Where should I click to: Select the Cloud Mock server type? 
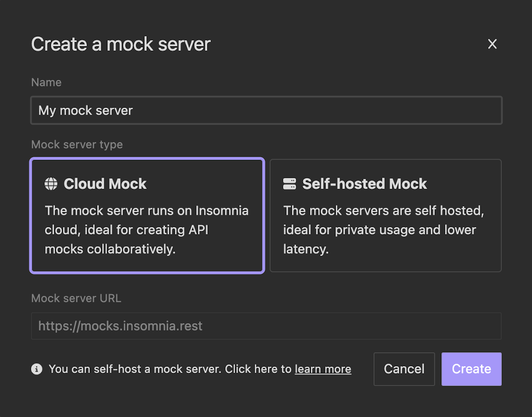pyautogui.click(x=147, y=215)
